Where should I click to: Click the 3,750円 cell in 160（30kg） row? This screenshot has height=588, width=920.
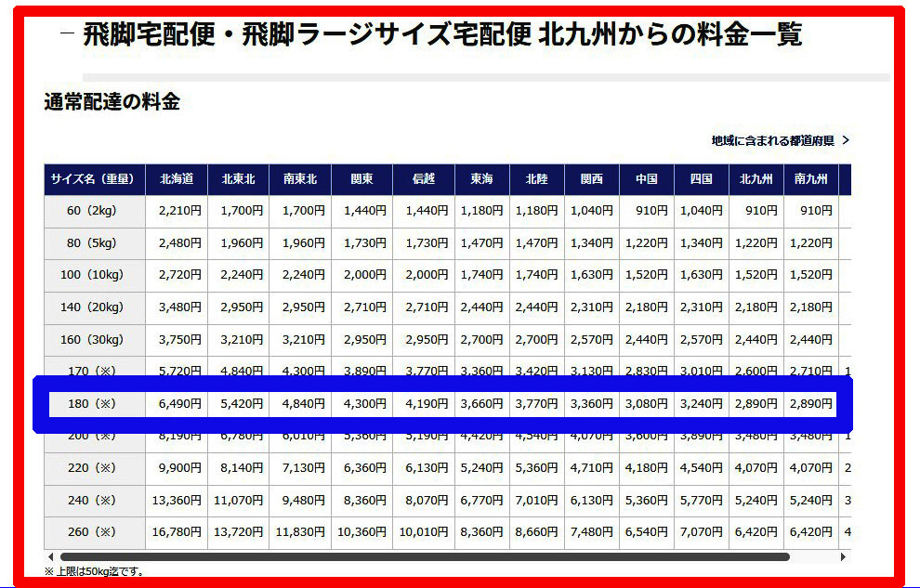click(x=177, y=340)
